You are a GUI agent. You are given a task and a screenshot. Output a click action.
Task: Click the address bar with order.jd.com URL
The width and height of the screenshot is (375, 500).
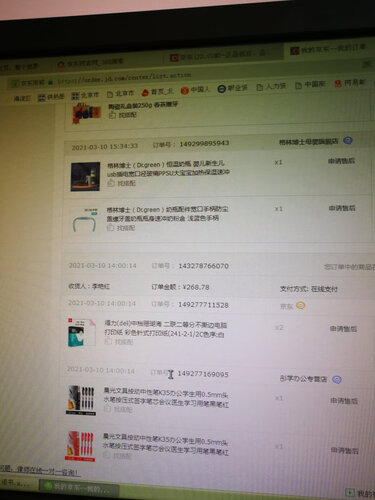123,79
